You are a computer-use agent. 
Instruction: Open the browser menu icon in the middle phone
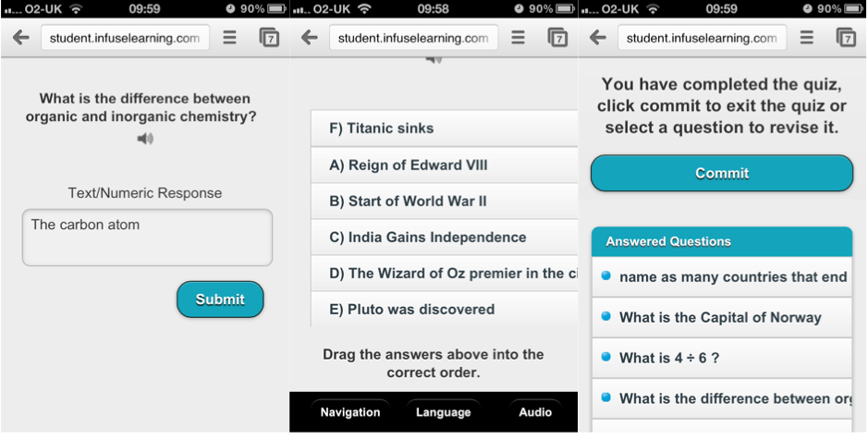(518, 38)
